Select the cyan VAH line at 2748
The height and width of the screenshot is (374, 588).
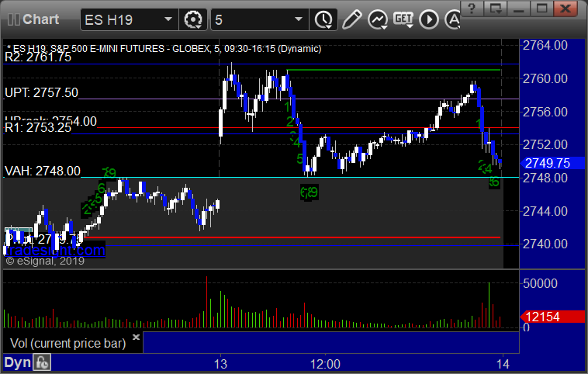[300, 177]
